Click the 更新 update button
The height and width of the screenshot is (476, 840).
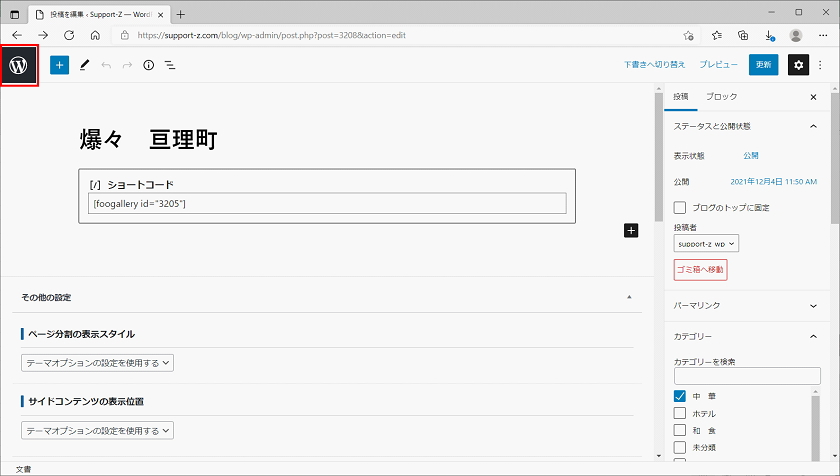coord(764,65)
